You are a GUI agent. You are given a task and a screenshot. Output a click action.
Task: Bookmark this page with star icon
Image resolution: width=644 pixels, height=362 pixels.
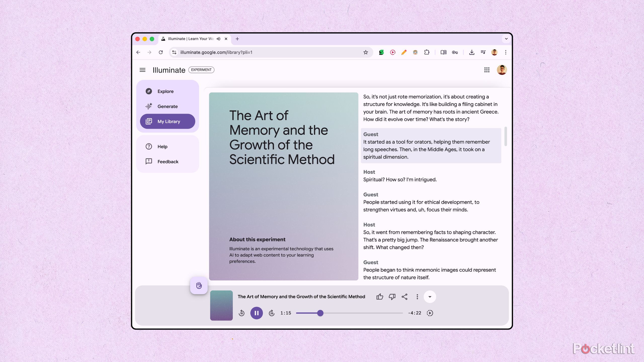(366, 52)
